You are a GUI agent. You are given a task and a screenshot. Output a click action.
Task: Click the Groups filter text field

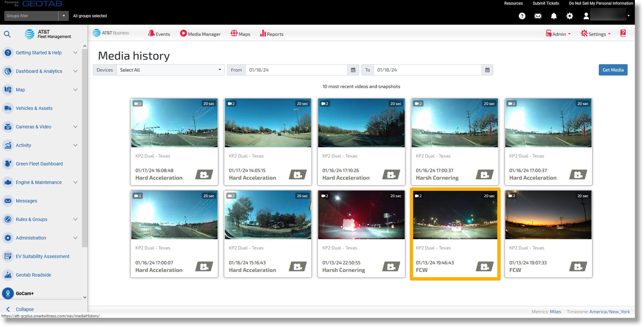point(31,16)
